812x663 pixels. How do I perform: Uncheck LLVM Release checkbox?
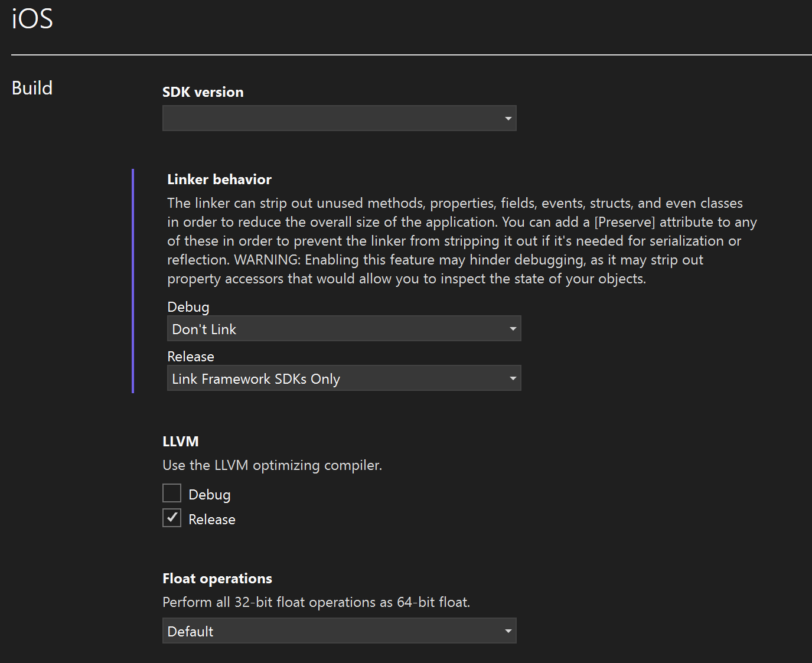[x=172, y=518]
